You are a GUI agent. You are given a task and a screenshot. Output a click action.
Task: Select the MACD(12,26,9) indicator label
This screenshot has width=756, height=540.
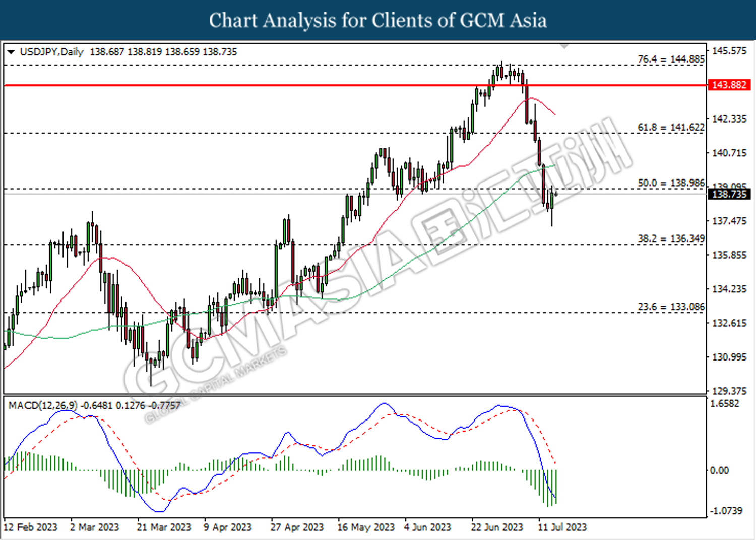(43, 405)
